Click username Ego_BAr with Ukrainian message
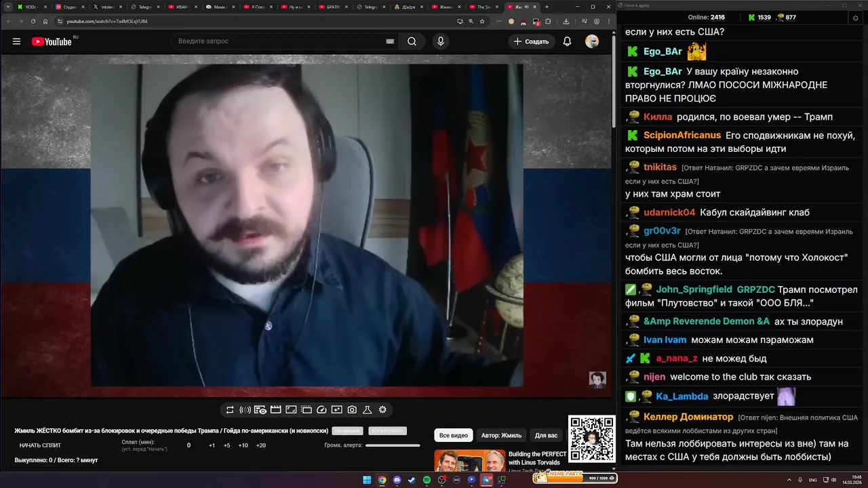This screenshot has height=488, width=868. click(663, 71)
